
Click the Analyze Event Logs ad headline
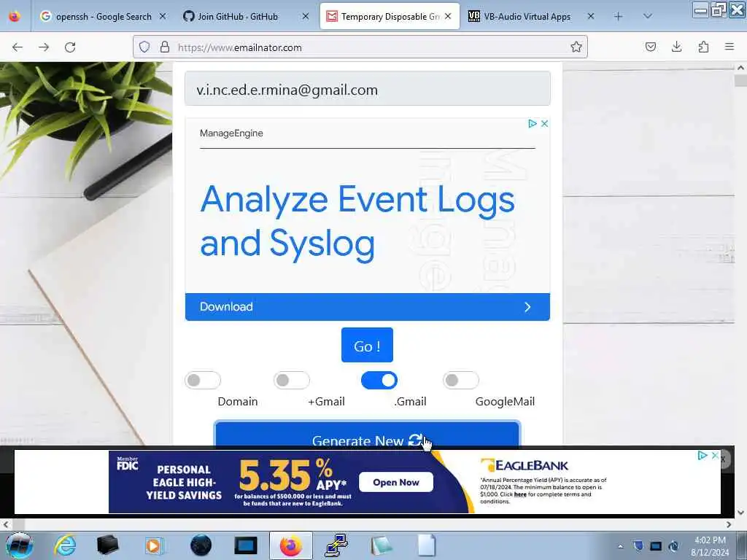pyautogui.click(x=357, y=222)
